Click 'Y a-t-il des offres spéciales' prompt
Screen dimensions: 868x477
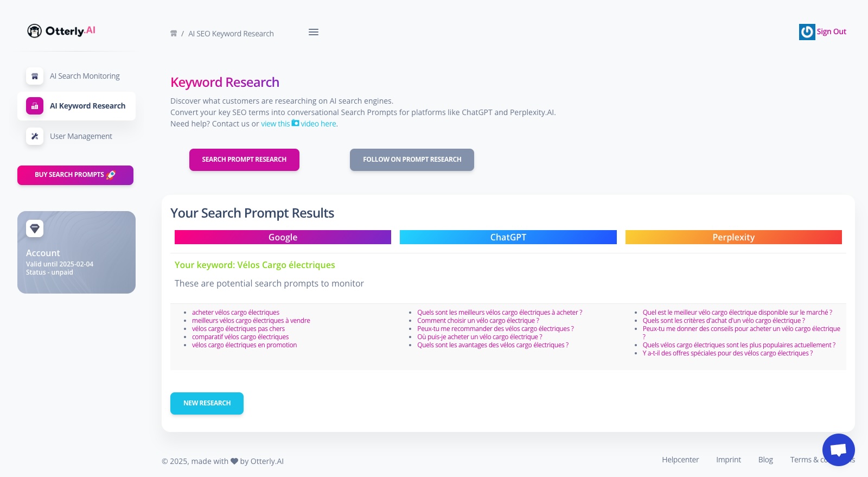(x=727, y=353)
